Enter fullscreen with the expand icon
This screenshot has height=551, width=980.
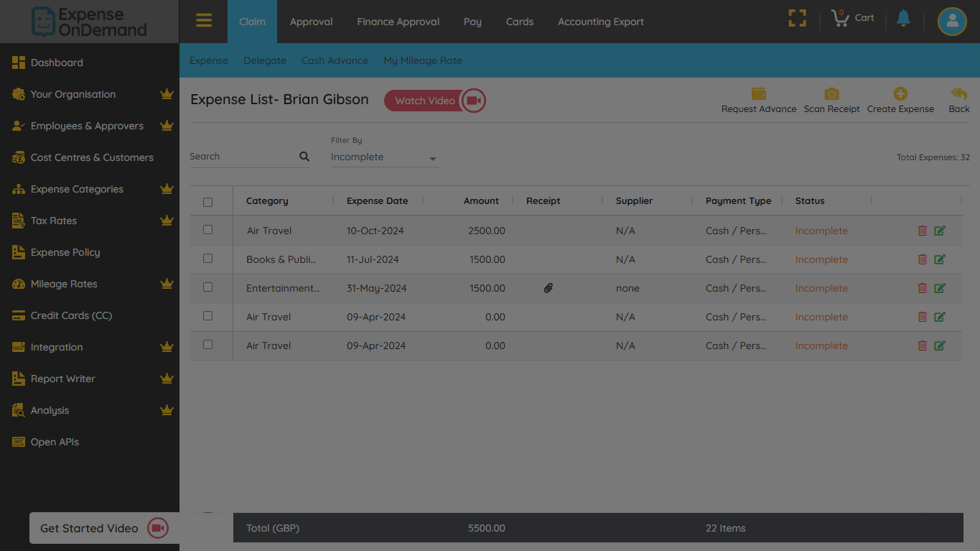pos(797,19)
